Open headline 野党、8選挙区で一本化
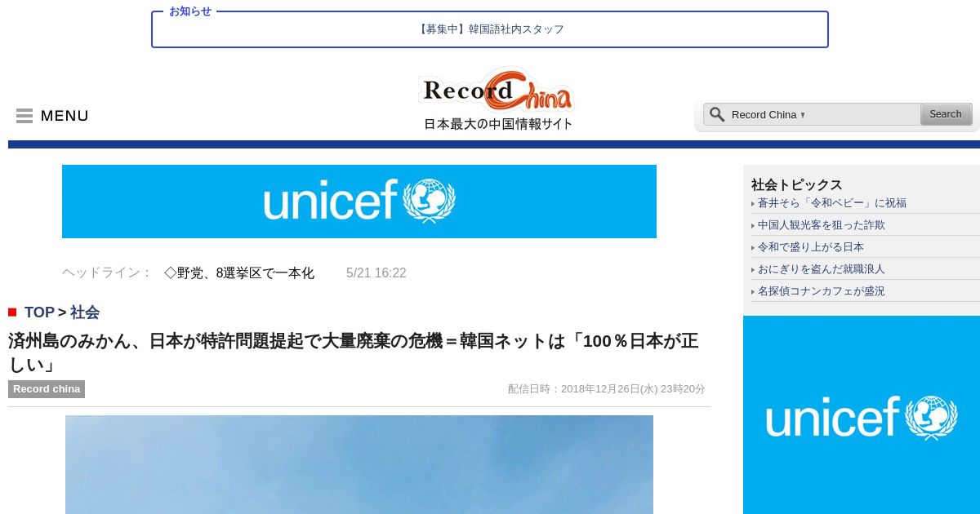This screenshot has width=980, height=514. pos(239,273)
